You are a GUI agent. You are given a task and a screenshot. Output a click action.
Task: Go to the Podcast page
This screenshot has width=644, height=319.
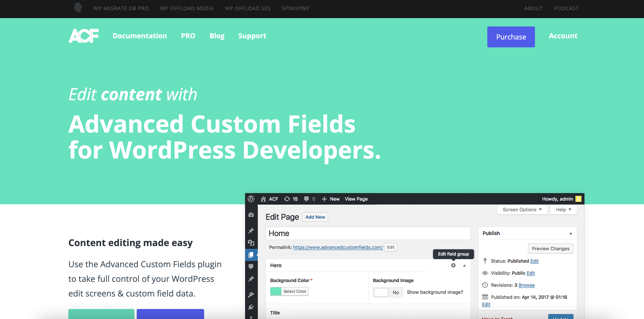(566, 8)
